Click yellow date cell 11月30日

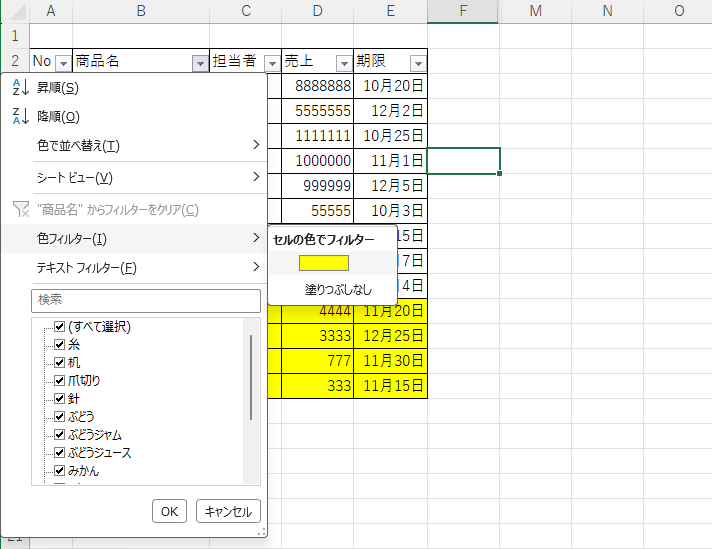coord(391,361)
